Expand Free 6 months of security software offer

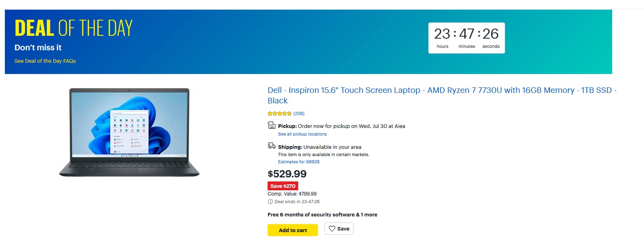pyautogui.click(x=322, y=214)
